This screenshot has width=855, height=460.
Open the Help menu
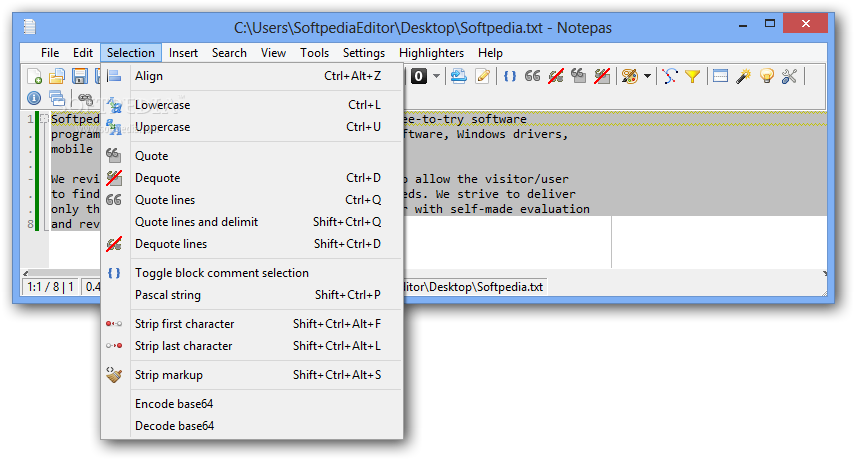click(490, 53)
